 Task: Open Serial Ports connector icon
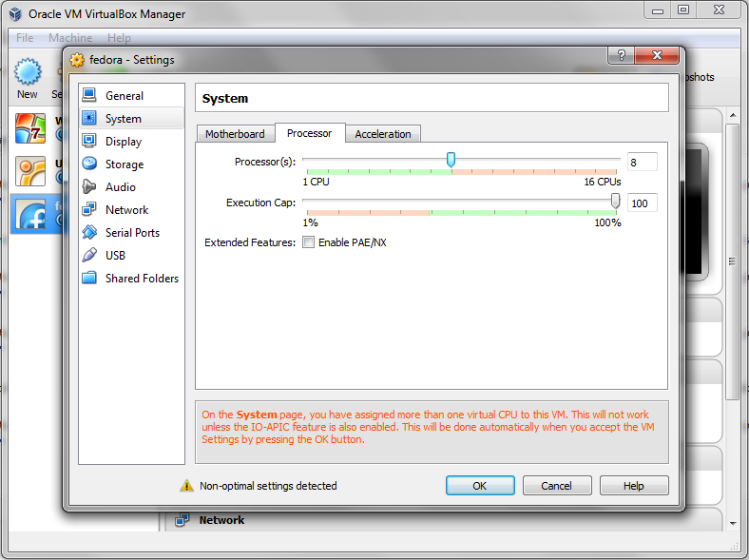click(89, 232)
